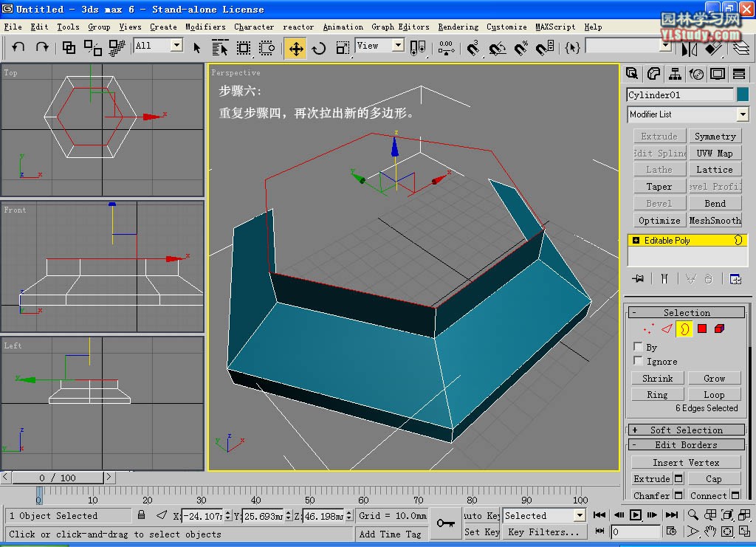
Task: Activate the Select and Uniform Scale tool
Action: [x=343, y=48]
